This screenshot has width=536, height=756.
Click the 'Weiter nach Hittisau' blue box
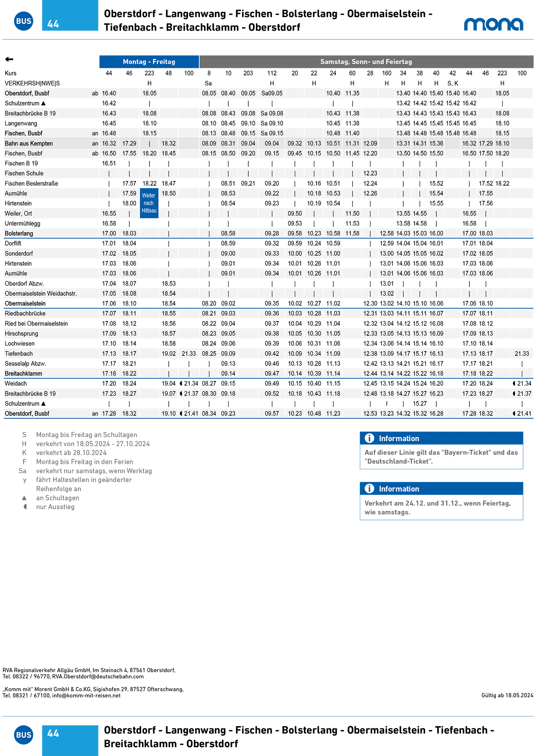[149, 203]
